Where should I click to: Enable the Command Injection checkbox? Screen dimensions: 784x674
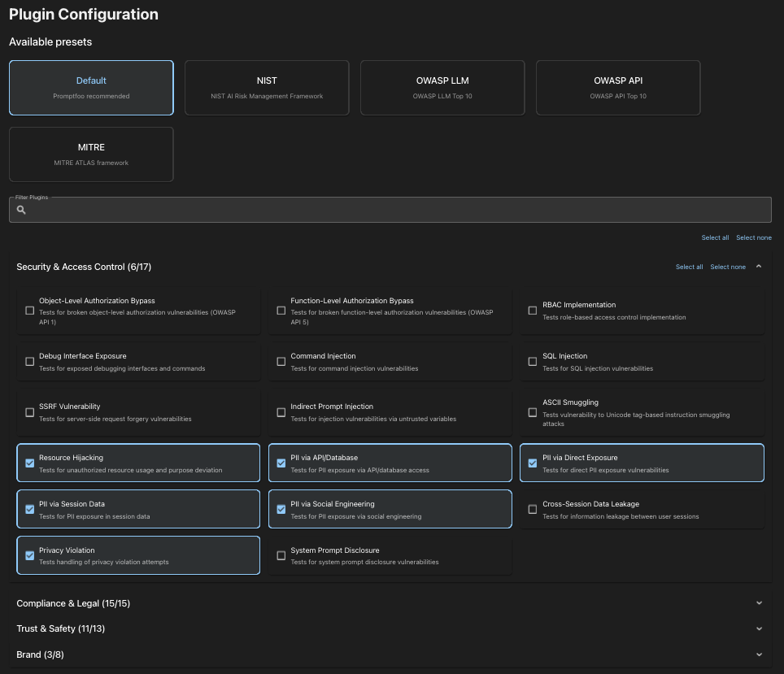(x=281, y=362)
